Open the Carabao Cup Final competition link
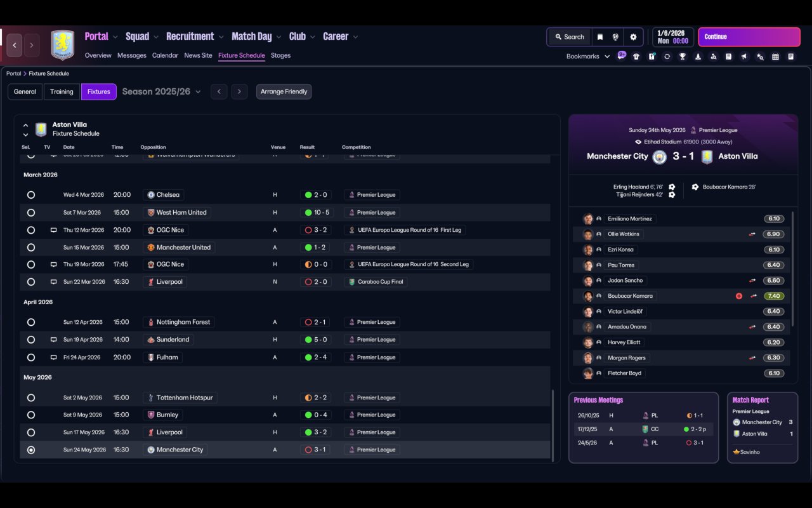The width and height of the screenshot is (812, 508). (x=376, y=282)
